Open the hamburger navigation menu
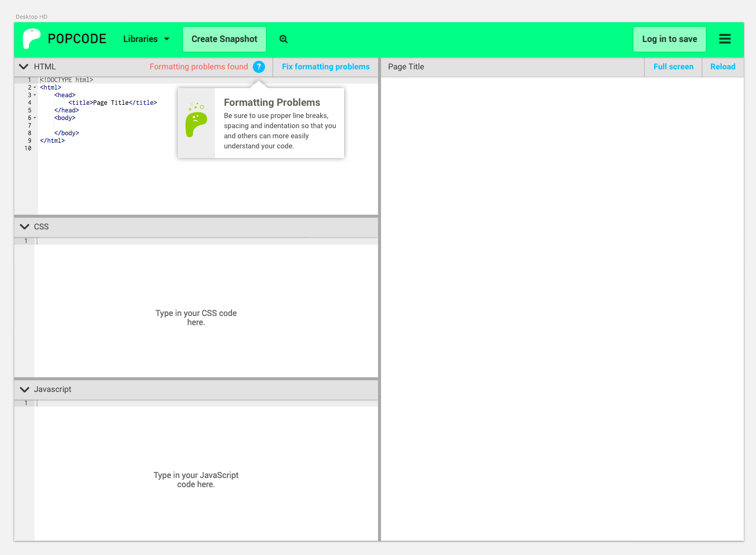This screenshot has width=756, height=555. [x=725, y=38]
